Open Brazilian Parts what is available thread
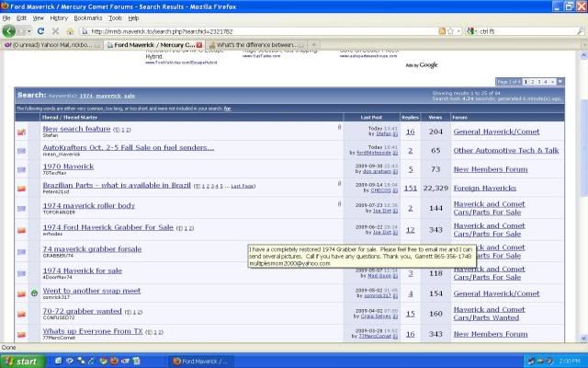588x368 pixels. [x=117, y=185]
